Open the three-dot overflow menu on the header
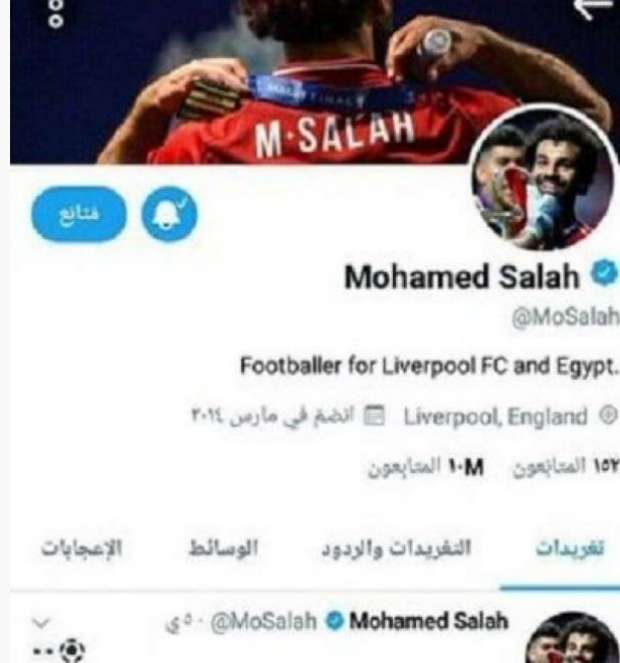 pos(56,12)
